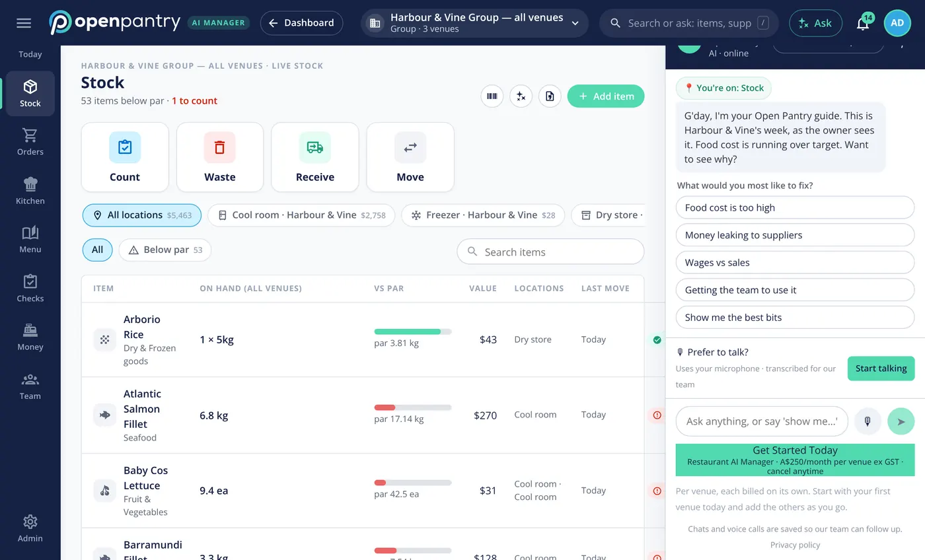Filter by Cool room · Harbour & Vine
Image resolution: width=925 pixels, height=560 pixels.
click(x=301, y=215)
